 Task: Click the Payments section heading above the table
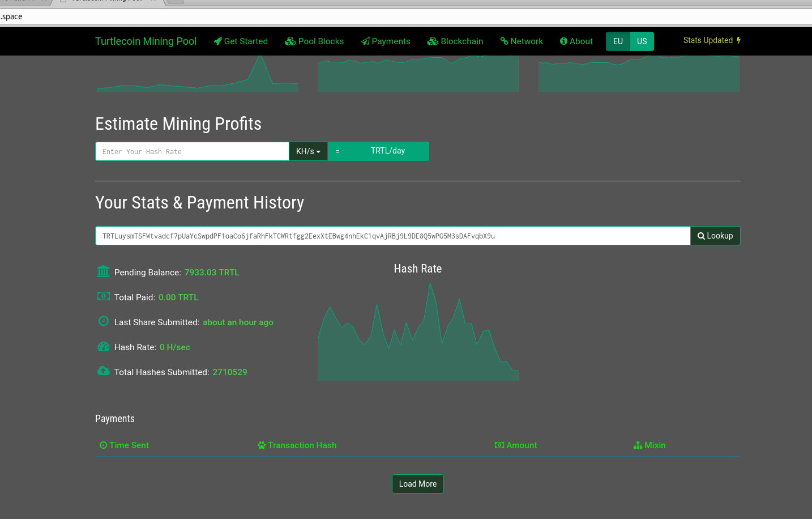click(x=115, y=419)
